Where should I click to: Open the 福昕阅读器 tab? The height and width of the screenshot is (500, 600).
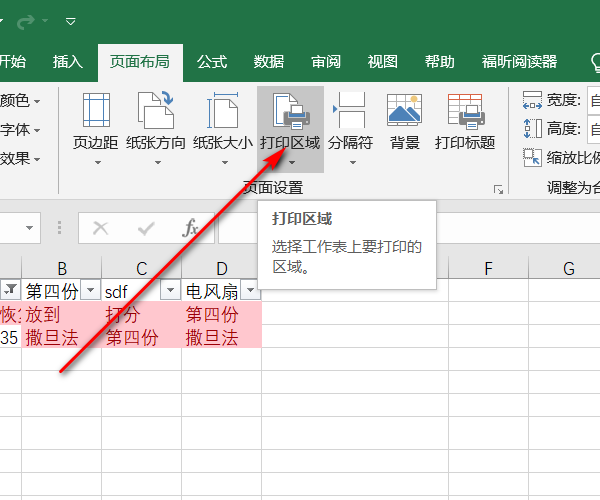click(519, 62)
